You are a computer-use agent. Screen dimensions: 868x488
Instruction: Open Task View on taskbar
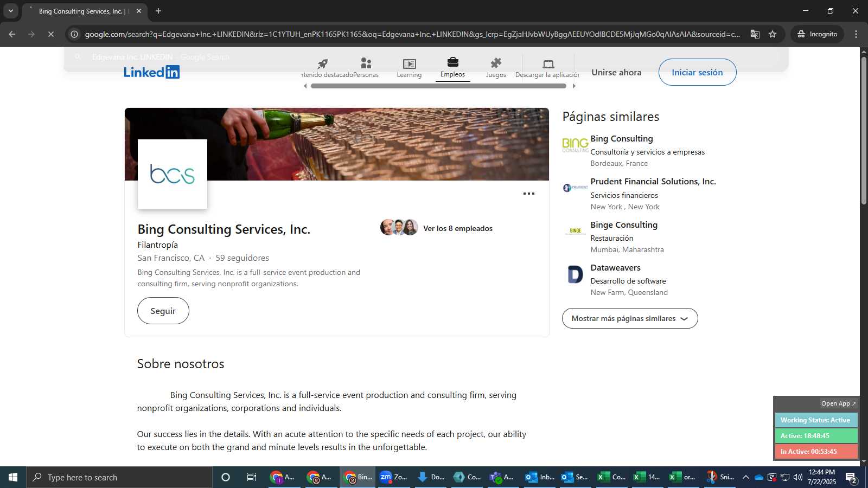pos(252,477)
